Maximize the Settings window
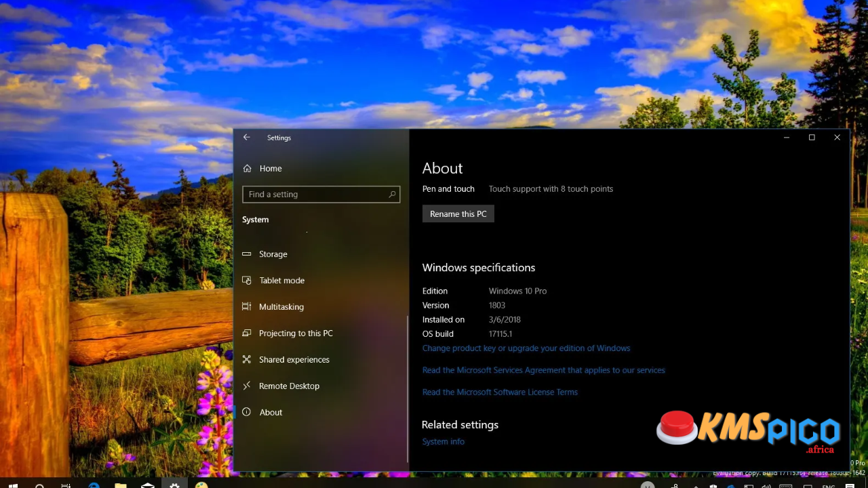 coord(812,138)
